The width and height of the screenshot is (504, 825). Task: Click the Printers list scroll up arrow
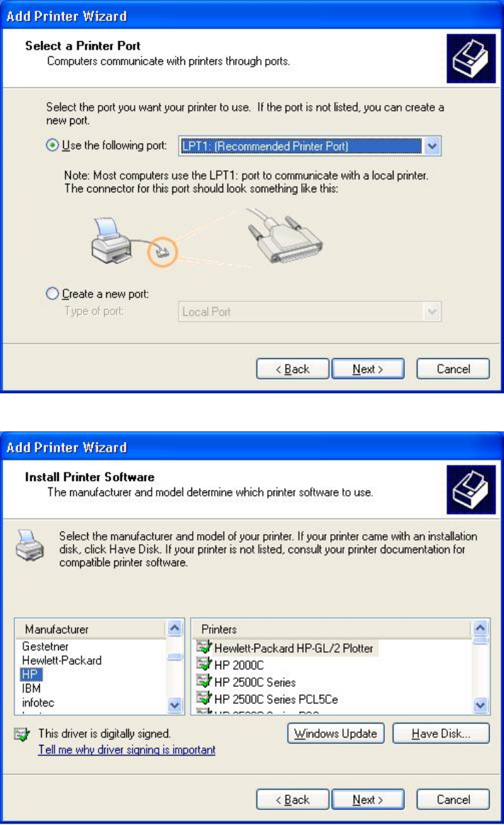pos(480,628)
